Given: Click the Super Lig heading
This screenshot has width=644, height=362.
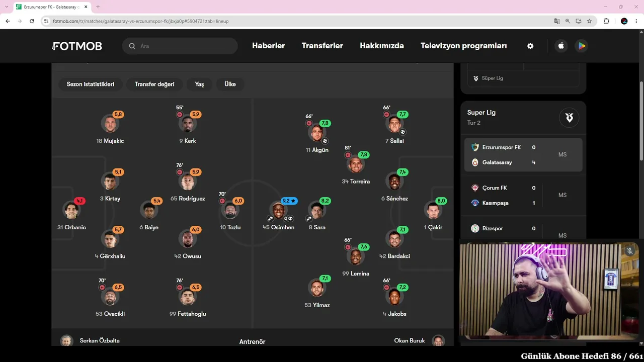Looking at the screenshot, I should [x=481, y=113].
